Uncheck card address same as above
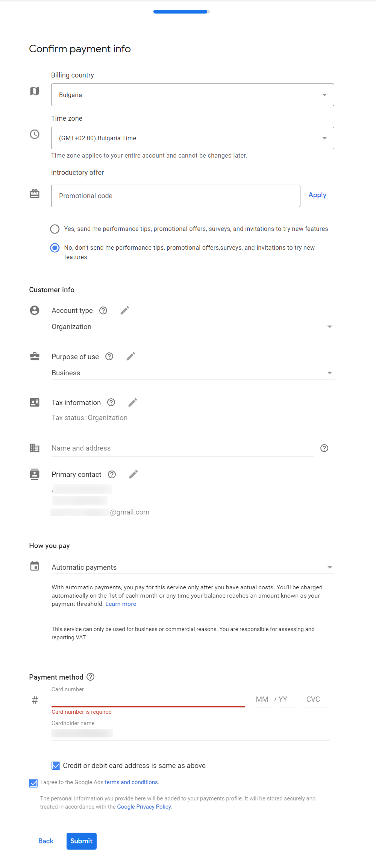The image size is (376, 868). pyautogui.click(x=56, y=766)
